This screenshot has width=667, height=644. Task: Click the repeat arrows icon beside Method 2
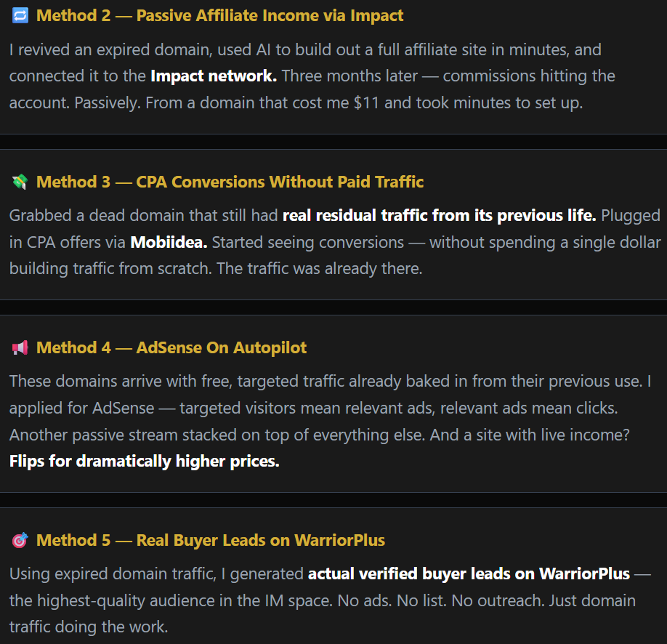(20, 15)
